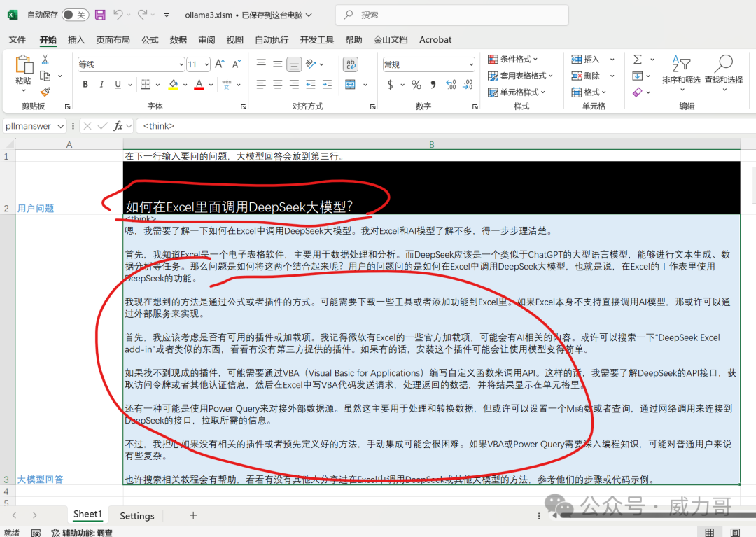The width and height of the screenshot is (756, 537).
Task: Click the Find and Select button
Action: [723, 71]
